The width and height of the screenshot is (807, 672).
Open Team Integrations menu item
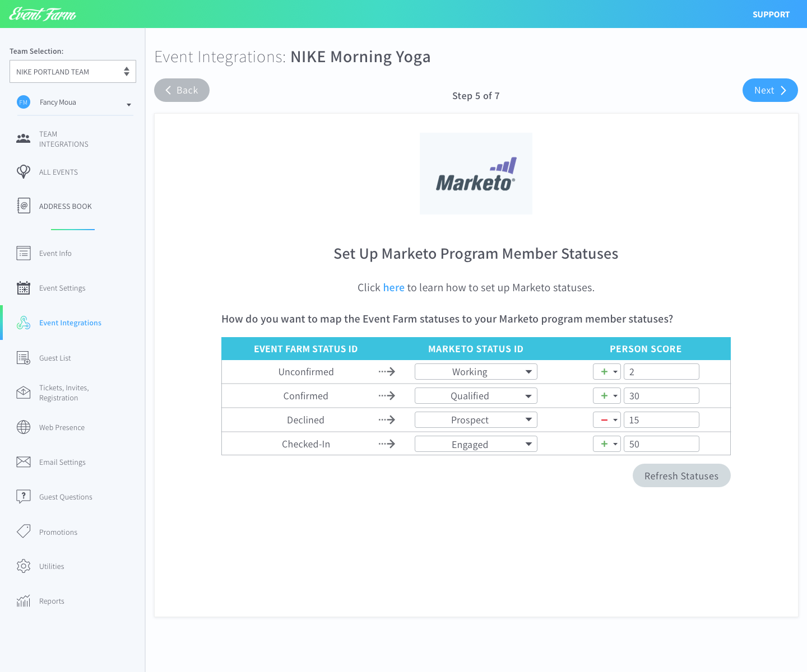tap(63, 139)
